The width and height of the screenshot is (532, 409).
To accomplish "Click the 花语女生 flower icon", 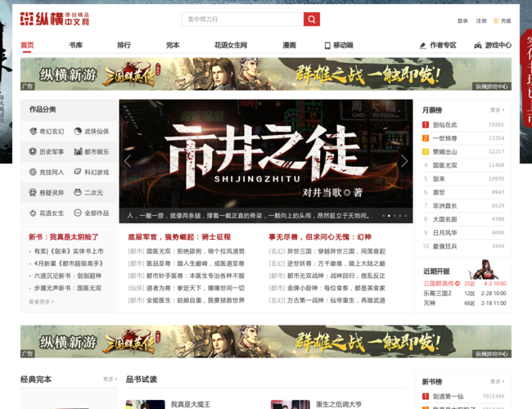I will [x=33, y=213].
